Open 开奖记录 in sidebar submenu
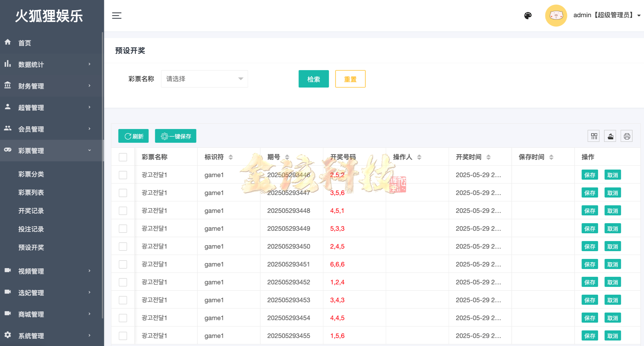 [x=31, y=211]
